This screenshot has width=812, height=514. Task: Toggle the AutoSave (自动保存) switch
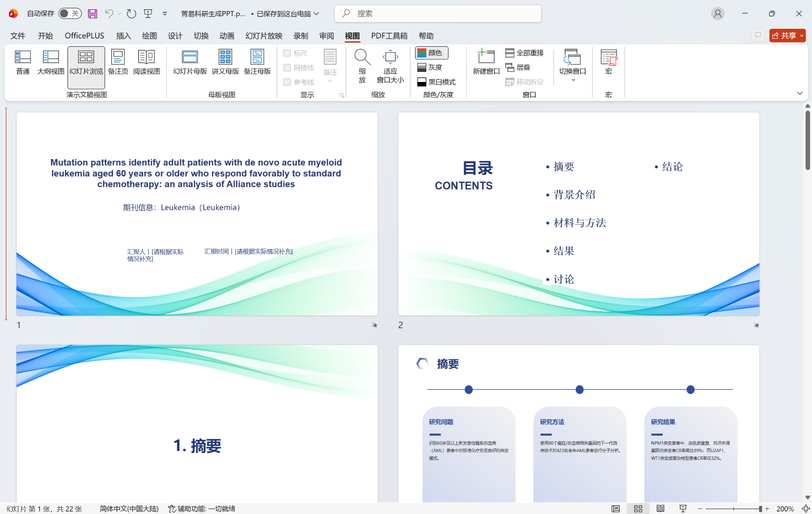[70, 14]
